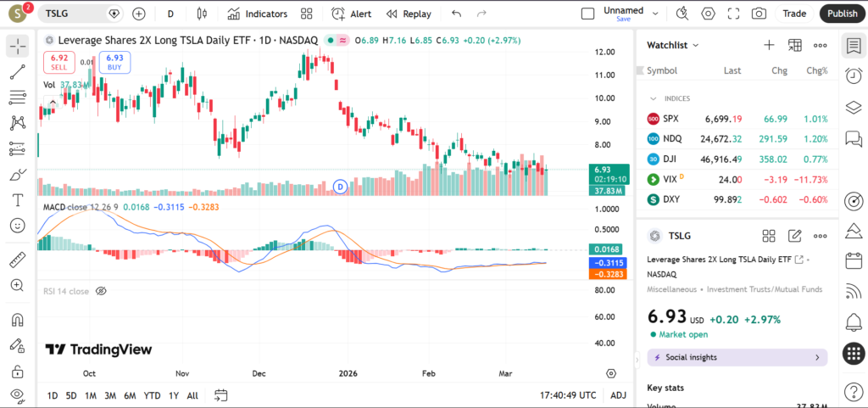Expand the Social insights row
Image resolution: width=868 pixels, height=408 pixels.
point(737,357)
